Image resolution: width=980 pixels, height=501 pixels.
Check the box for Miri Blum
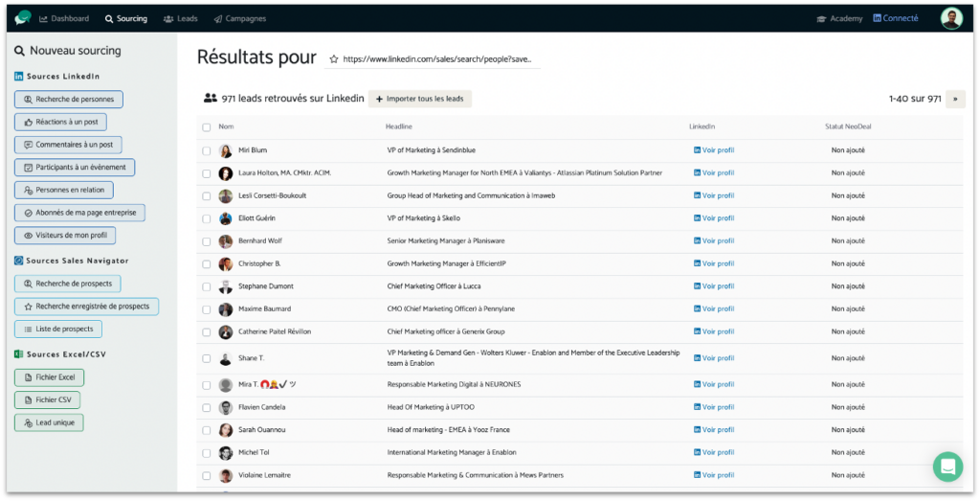pos(207,150)
